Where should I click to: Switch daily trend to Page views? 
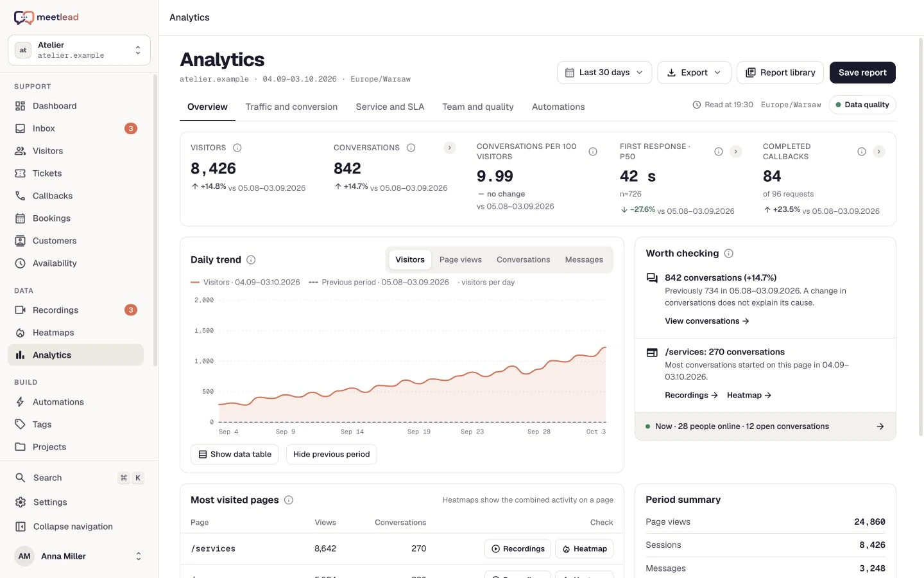(x=461, y=259)
